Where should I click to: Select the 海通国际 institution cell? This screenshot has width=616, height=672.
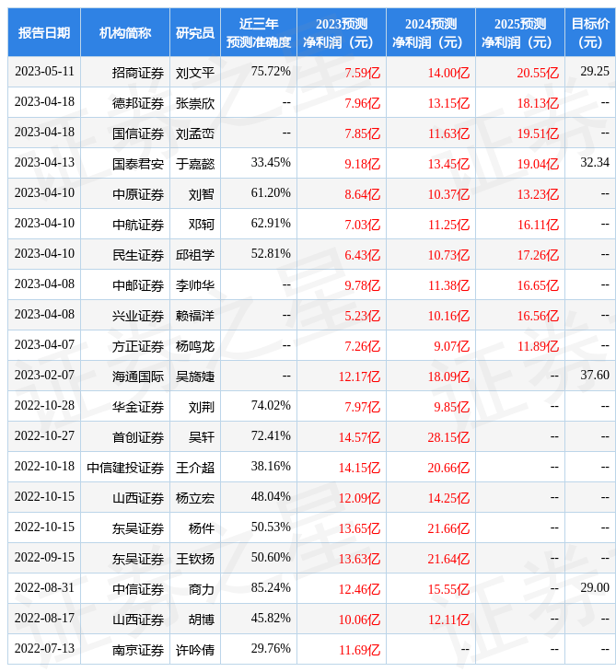pos(138,376)
